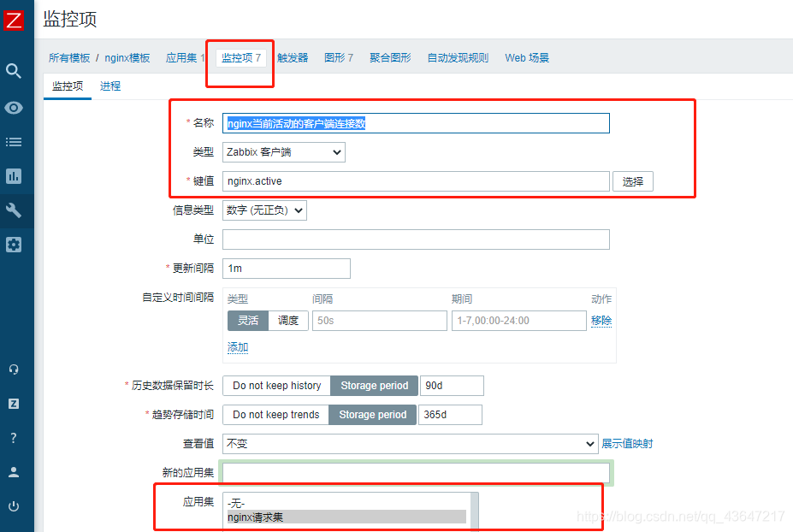Go to 所有模板 breadcrumb
This screenshot has width=793, height=532.
(69, 57)
